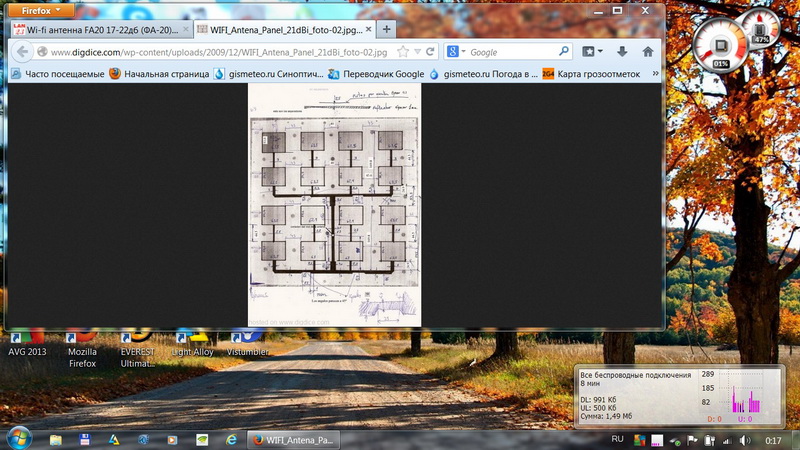Open a new tab with the plus button

point(386,30)
